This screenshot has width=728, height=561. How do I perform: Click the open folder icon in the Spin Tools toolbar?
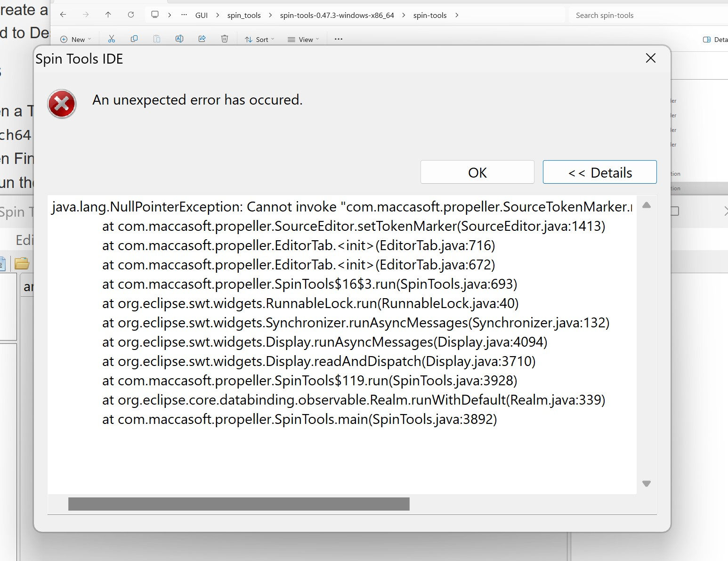coord(22,263)
